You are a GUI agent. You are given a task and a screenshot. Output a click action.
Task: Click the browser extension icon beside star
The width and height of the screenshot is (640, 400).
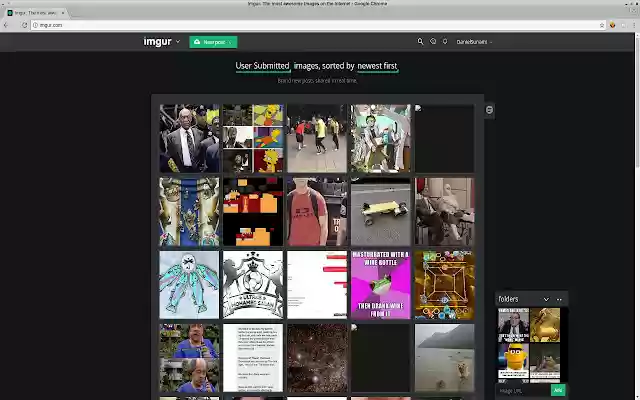tap(612, 25)
